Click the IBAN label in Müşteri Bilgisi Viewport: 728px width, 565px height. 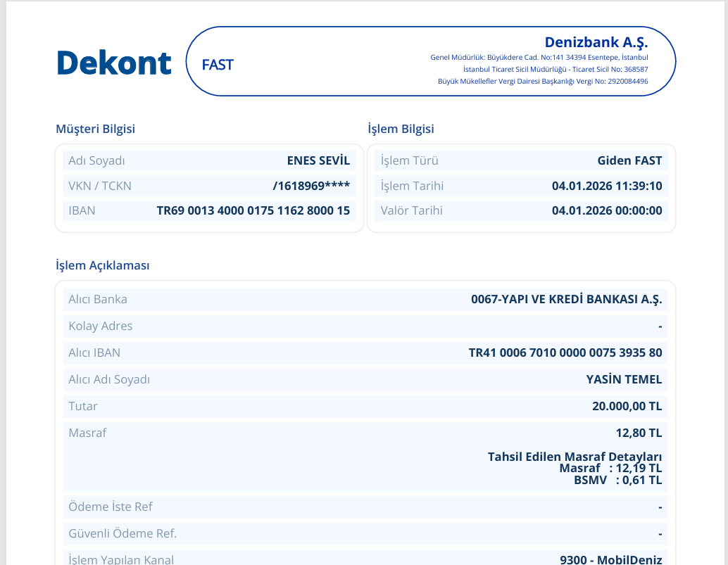click(82, 210)
